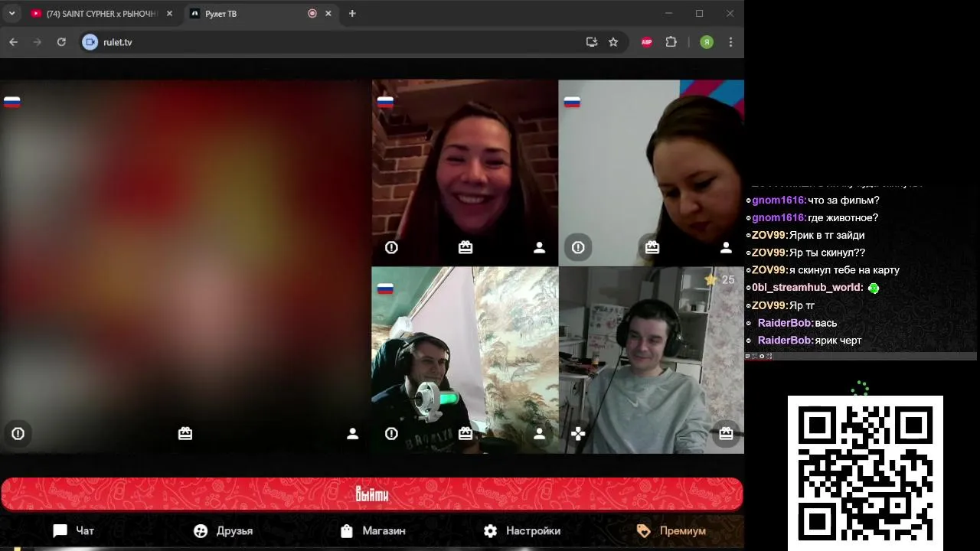The image size is (980, 551).
Task: Open the Магазин shop section
Action: [372, 530]
